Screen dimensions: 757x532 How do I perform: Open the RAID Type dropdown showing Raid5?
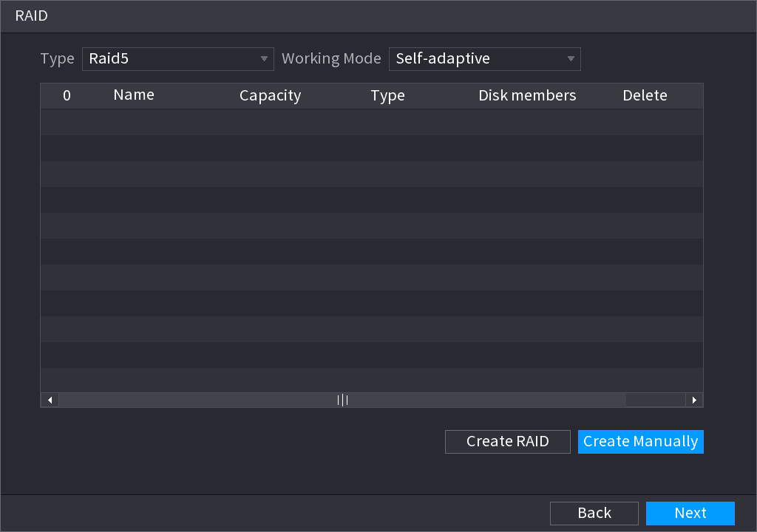click(177, 59)
